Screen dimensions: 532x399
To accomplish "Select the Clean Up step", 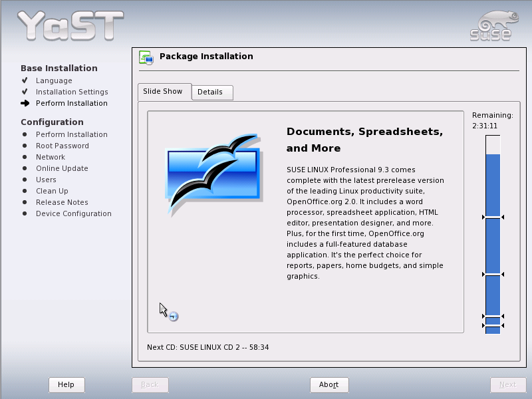I will [x=52, y=191].
